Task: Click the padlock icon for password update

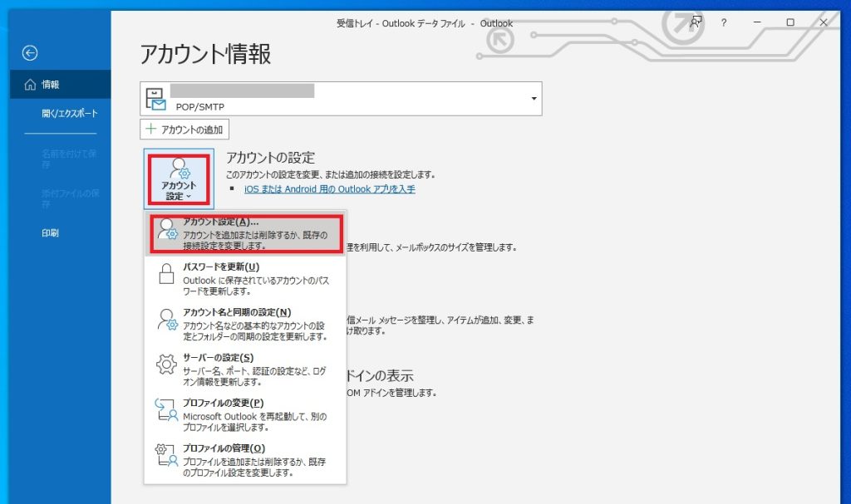Action: [x=166, y=274]
